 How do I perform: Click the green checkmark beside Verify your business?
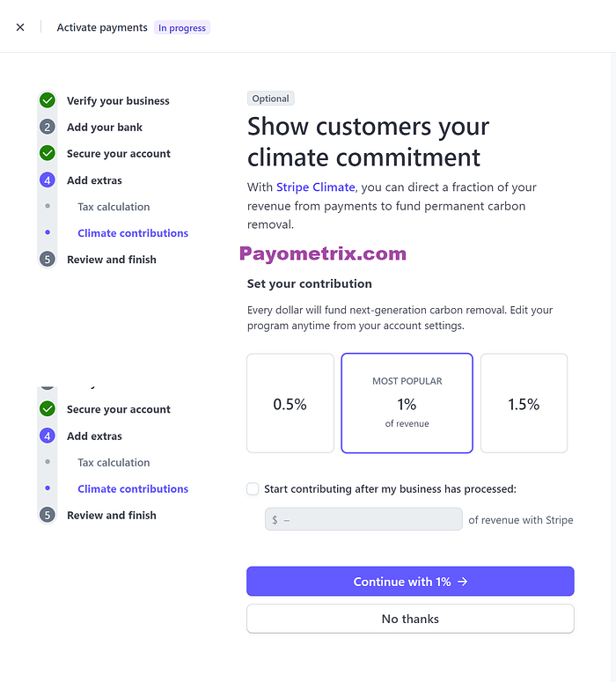tap(48, 100)
